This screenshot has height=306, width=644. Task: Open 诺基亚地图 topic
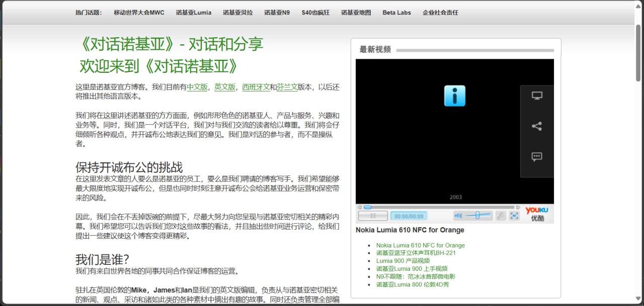point(356,13)
